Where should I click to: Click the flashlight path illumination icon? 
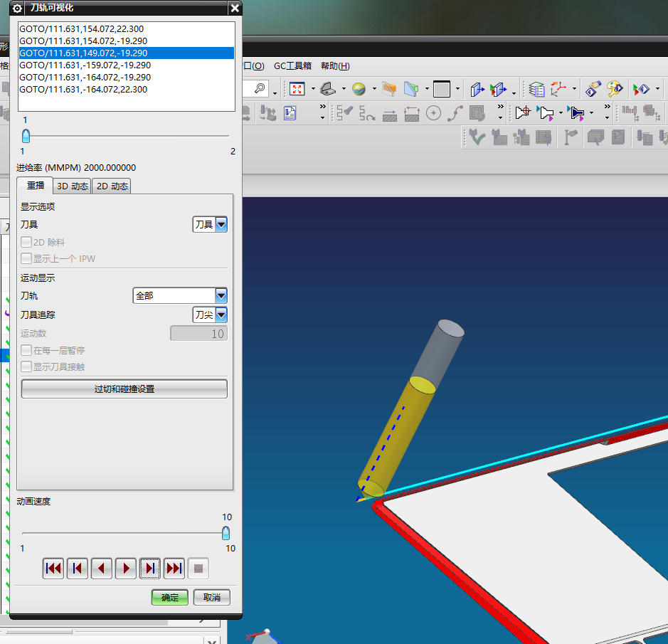pos(344,113)
